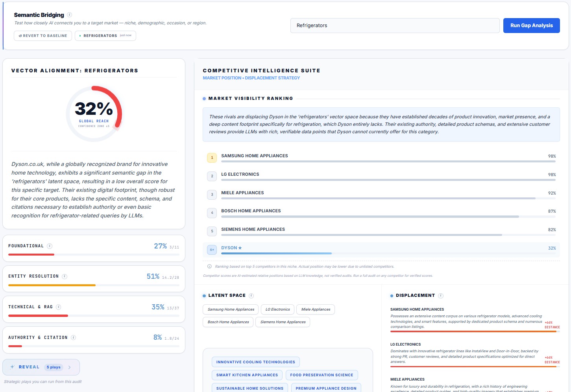Click Technical & RAG 35% score value
571x392 pixels.
[158, 307]
